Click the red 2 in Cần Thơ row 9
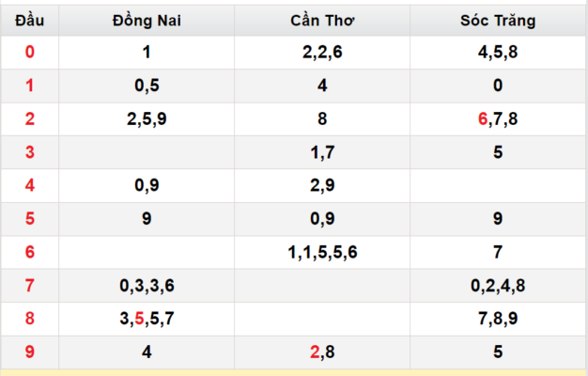 pos(315,352)
